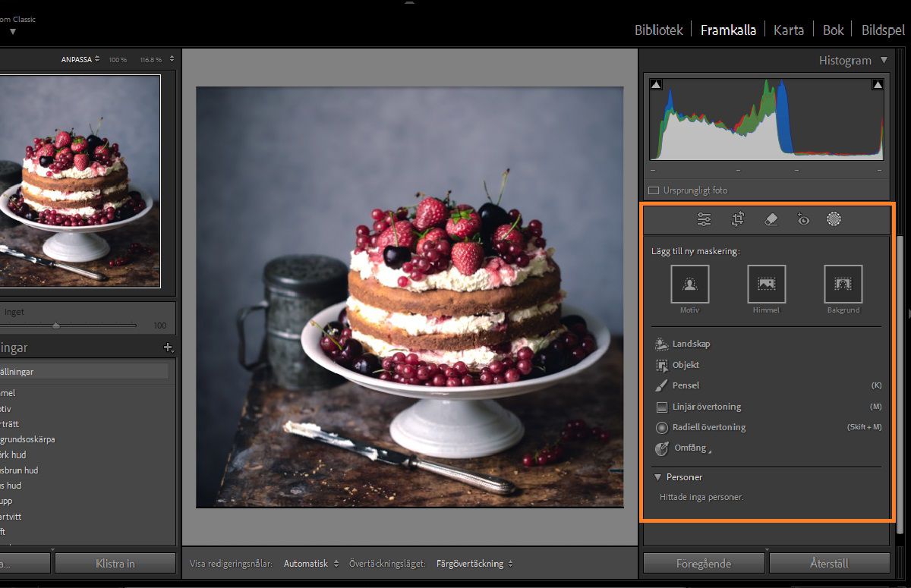Create a new Bakgrund background mask
This screenshot has width=911, height=588.
pos(843,285)
